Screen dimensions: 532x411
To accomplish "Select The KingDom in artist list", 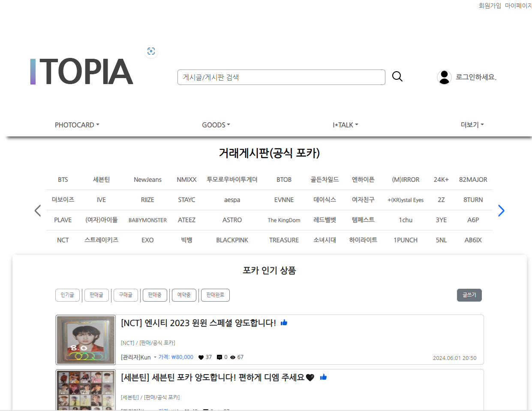I will (x=284, y=220).
